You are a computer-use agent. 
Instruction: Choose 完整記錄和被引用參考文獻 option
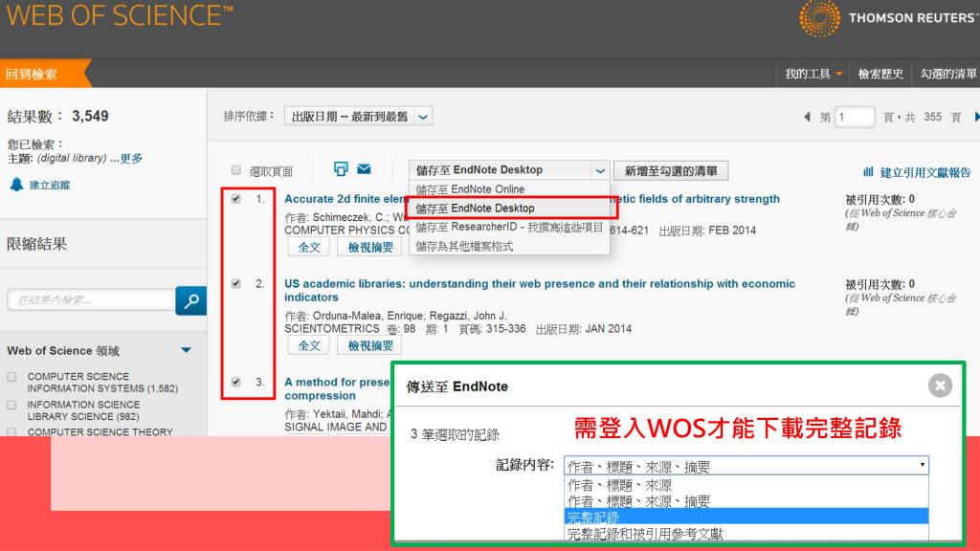(746, 534)
